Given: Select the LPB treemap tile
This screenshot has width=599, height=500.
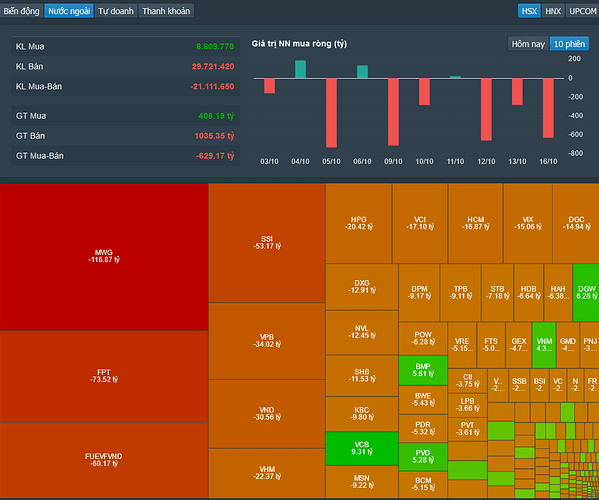Looking at the screenshot, I should click(467, 405).
